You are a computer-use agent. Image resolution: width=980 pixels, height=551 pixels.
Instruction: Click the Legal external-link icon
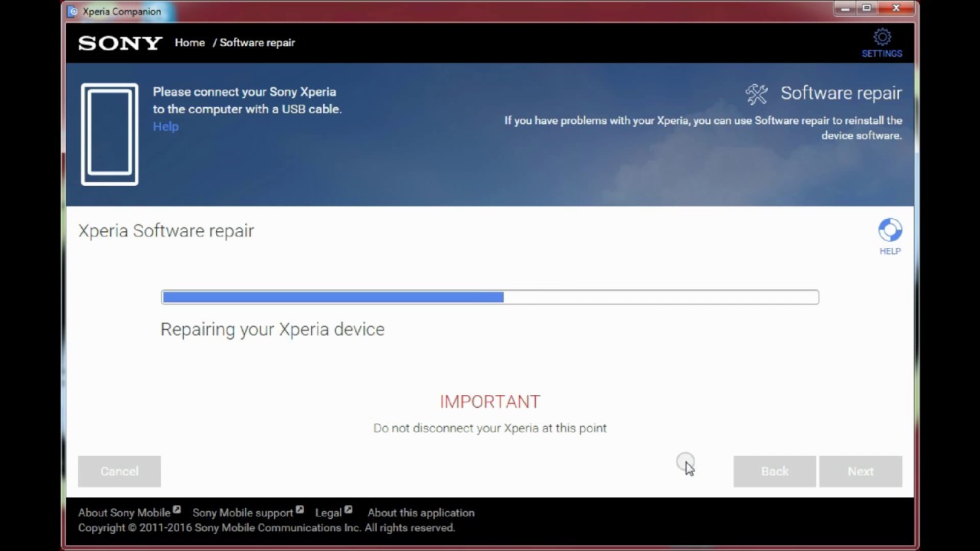(348, 510)
